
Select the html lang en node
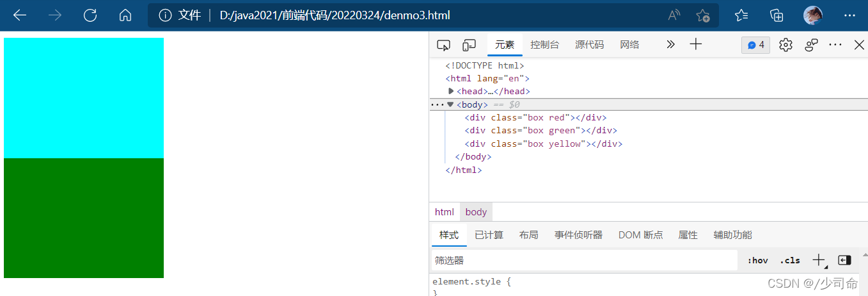click(x=488, y=79)
